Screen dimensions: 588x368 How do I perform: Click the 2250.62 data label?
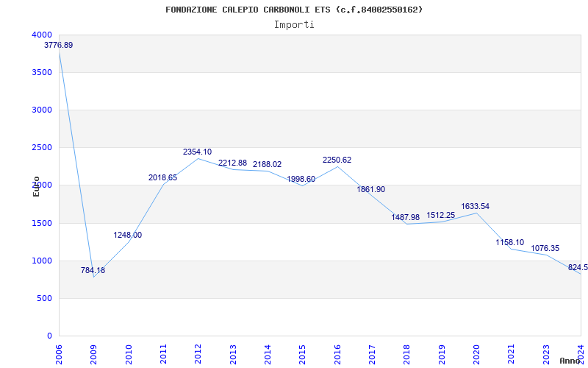click(337, 160)
